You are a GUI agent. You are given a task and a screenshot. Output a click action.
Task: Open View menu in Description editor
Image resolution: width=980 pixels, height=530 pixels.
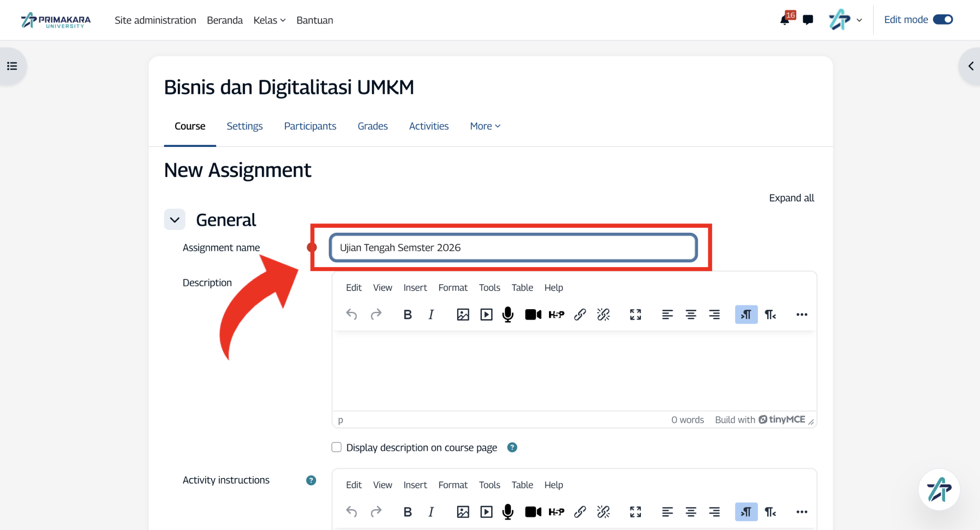(383, 287)
